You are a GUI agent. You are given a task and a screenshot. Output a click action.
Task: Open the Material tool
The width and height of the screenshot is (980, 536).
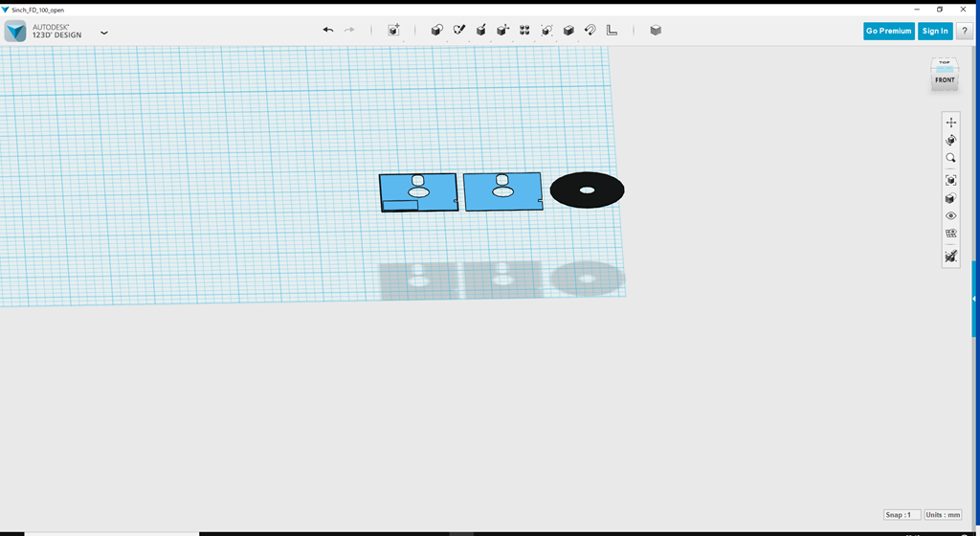click(x=656, y=31)
